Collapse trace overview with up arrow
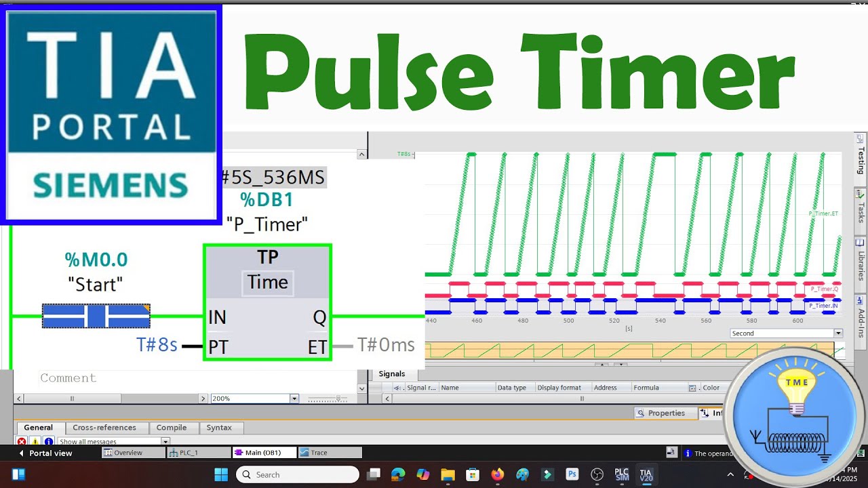The image size is (868, 488). coord(601,365)
